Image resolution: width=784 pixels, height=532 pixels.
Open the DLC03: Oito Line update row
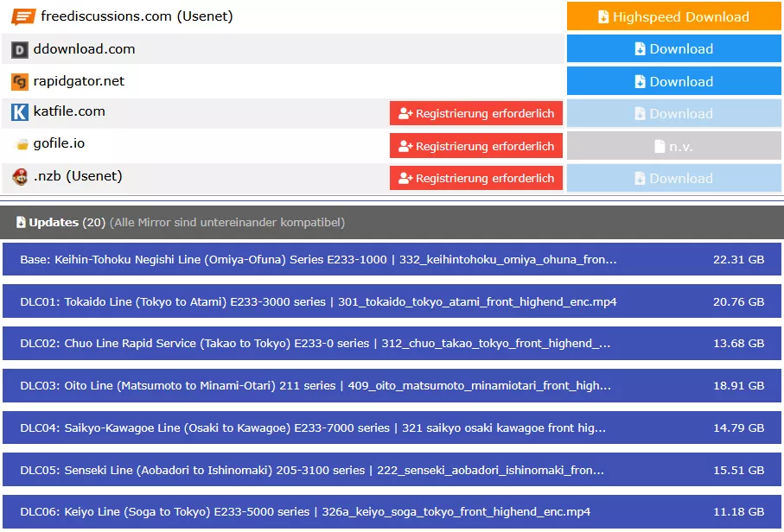pos(392,385)
